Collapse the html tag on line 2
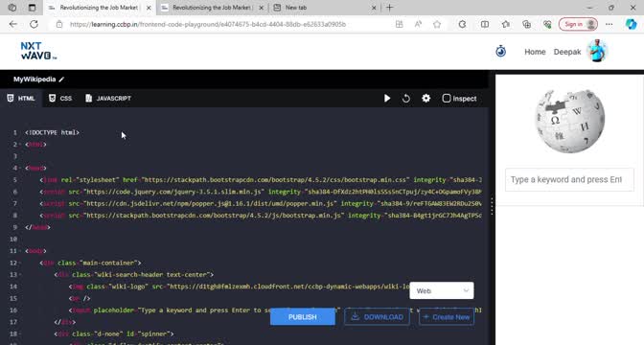 click(20, 145)
